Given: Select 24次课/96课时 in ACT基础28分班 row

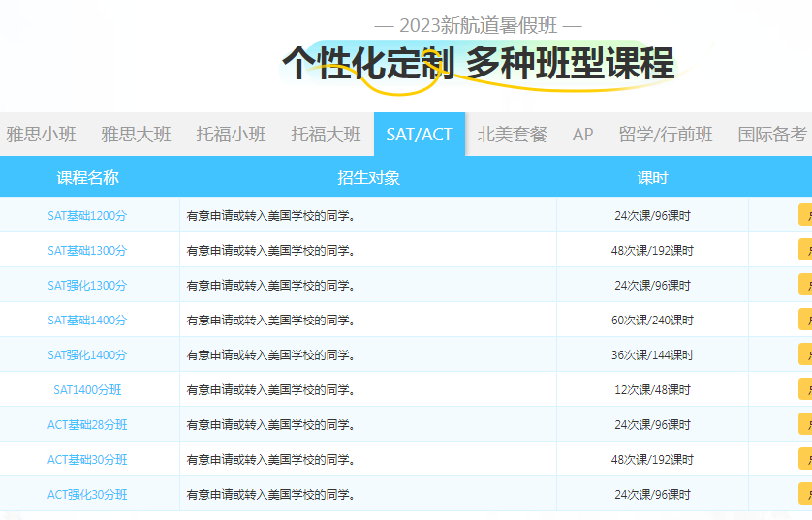Looking at the screenshot, I should [x=652, y=425].
